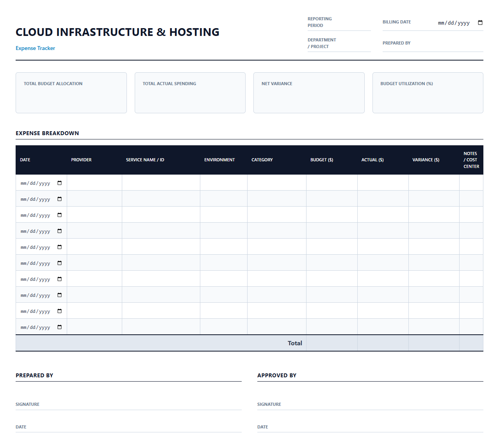499x448 pixels.
Task: Open calendar icon in third expense row
Action: pyautogui.click(x=59, y=215)
